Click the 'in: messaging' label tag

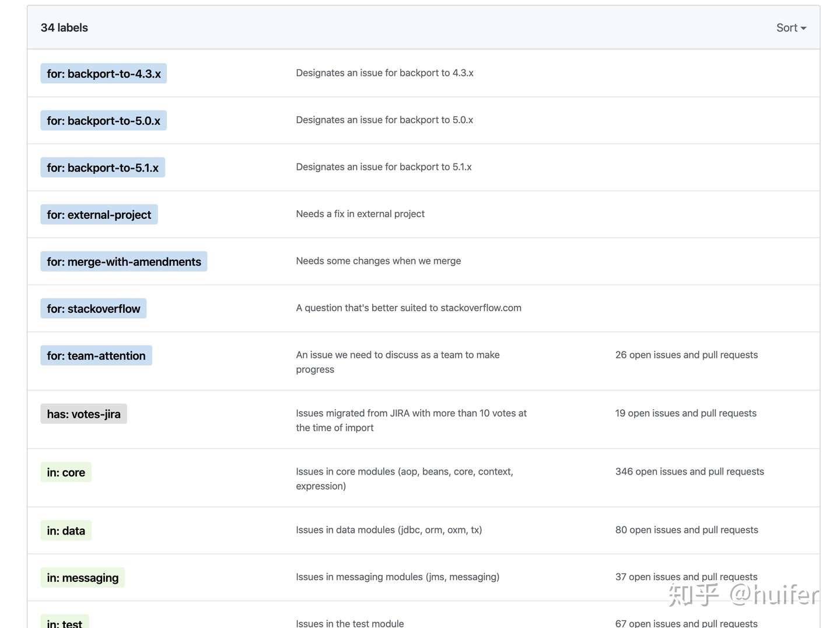(82, 578)
